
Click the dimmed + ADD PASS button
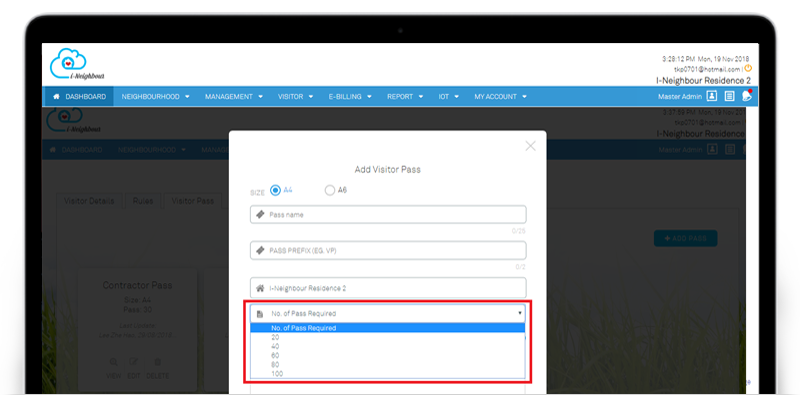685,238
